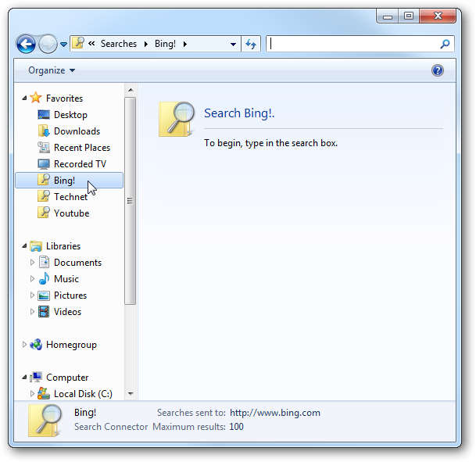Open the recent pages dropdown arrow
This screenshot has height=462, width=476.
(63, 45)
